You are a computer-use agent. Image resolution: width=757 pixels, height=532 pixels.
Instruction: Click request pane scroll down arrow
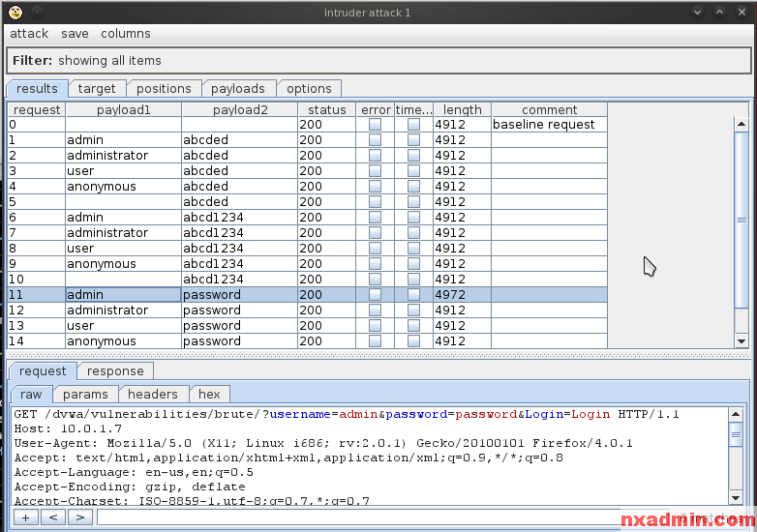[736, 498]
